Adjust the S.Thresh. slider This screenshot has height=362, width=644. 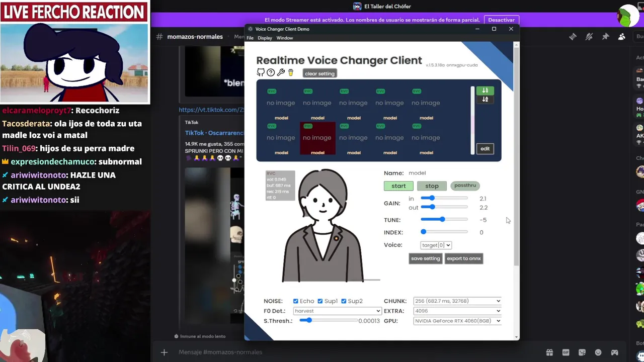(x=329, y=320)
